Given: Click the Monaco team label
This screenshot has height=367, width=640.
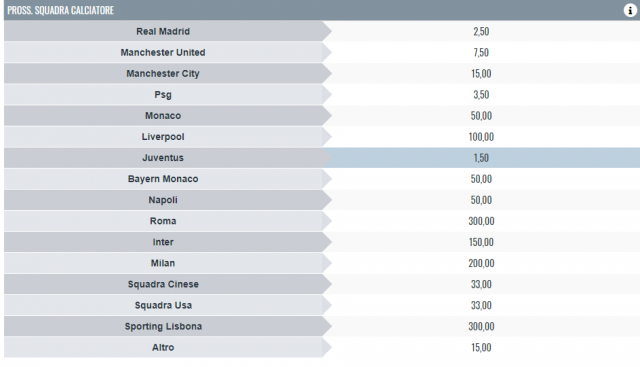Looking at the screenshot, I should tap(163, 116).
